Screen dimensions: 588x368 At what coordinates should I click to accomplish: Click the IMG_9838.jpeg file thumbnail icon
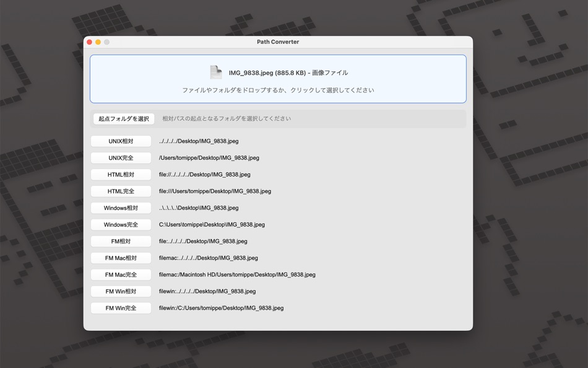[216, 72]
